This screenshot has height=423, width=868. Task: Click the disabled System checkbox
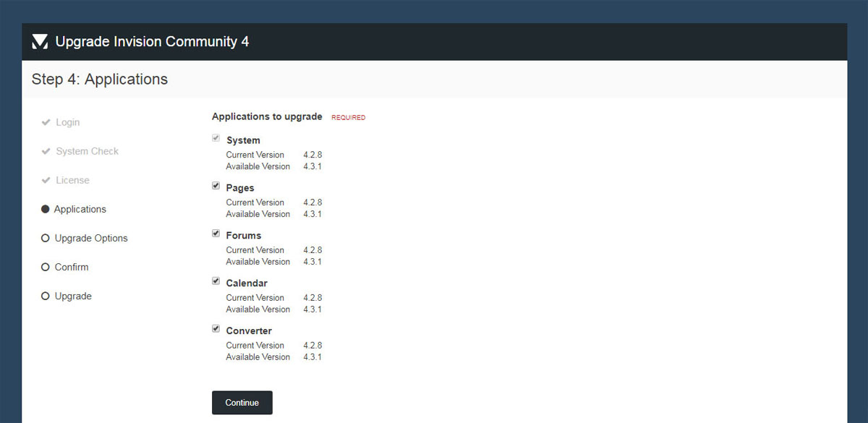[x=216, y=138]
